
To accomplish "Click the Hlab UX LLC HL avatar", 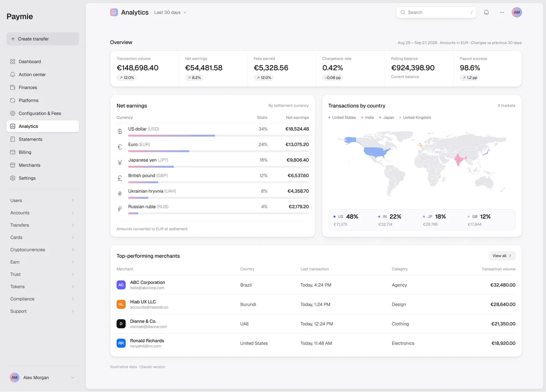I will coord(121,304).
